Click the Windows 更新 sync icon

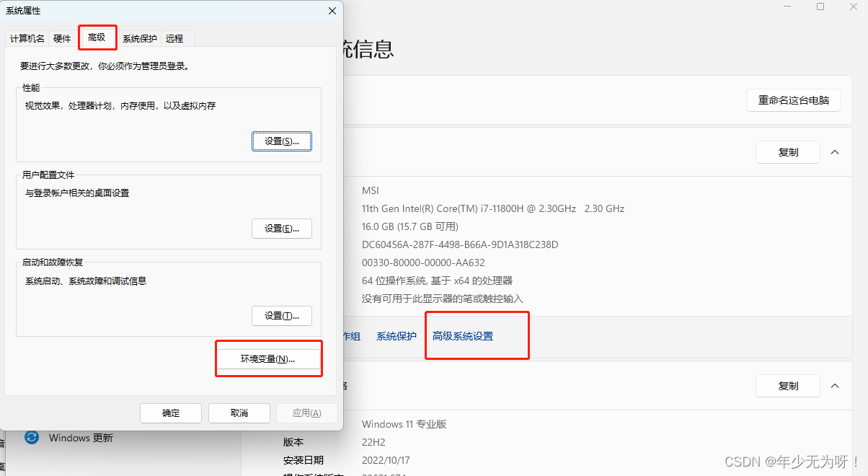(x=31, y=438)
